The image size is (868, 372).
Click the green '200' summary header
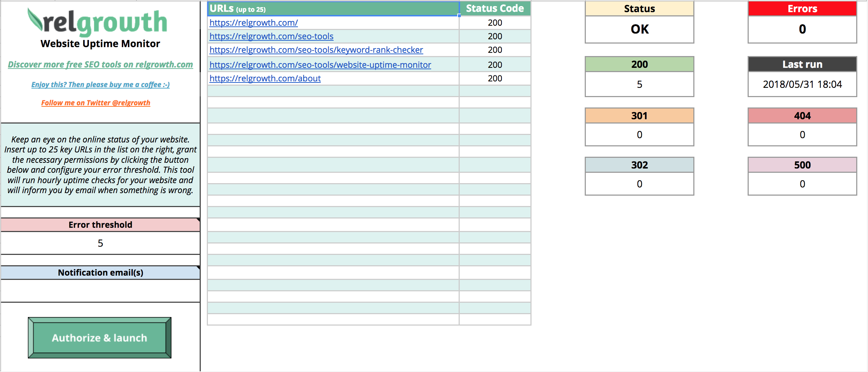[639, 64]
